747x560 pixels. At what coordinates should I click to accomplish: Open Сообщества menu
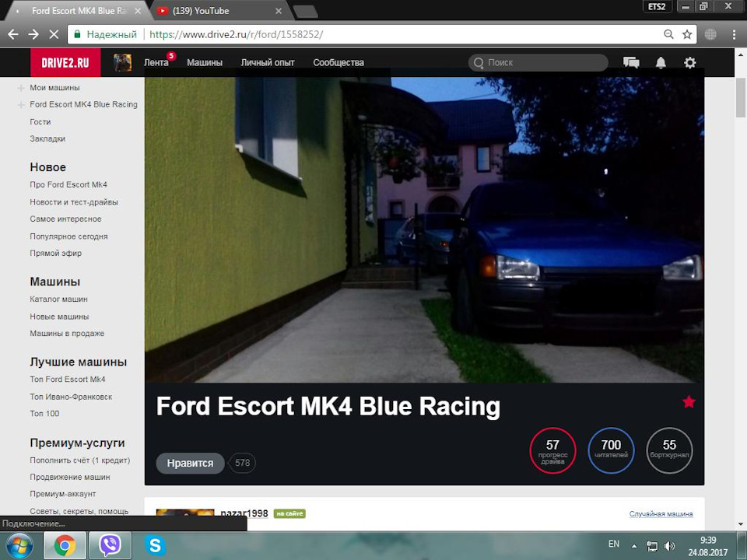pos(338,62)
